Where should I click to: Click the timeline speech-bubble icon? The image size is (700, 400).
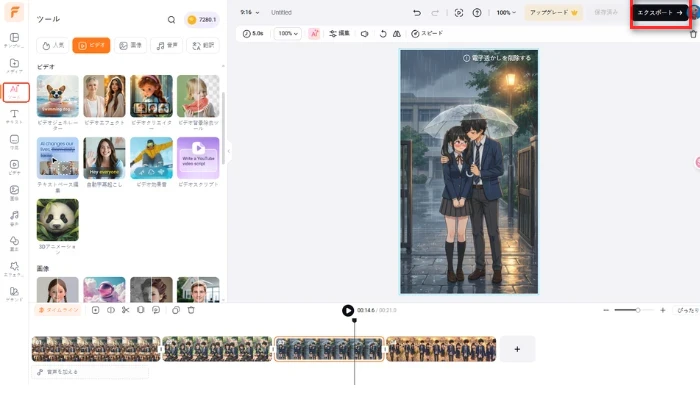tap(156, 310)
